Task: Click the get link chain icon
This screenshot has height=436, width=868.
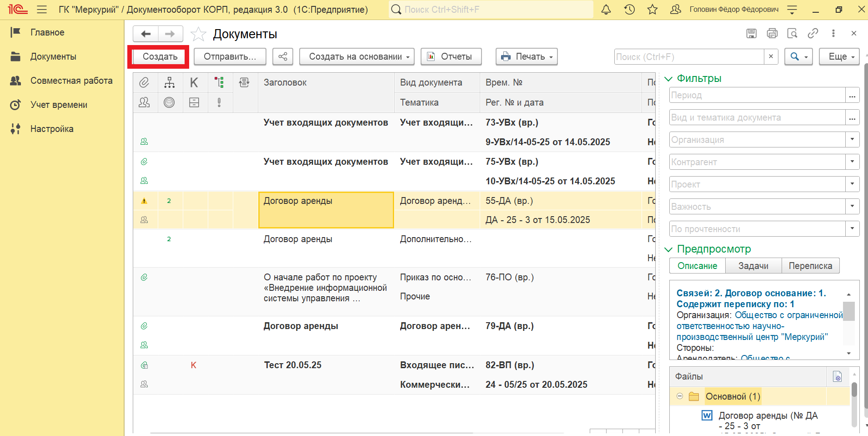Action: (x=813, y=33)
